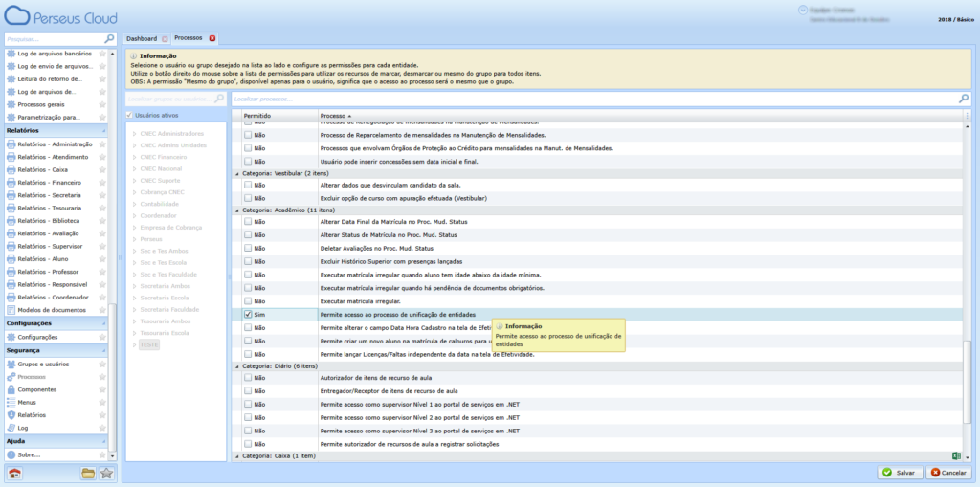980x487 pixels.
Task: Open the Log item in Segurança
Action: [x=23, y=428]
